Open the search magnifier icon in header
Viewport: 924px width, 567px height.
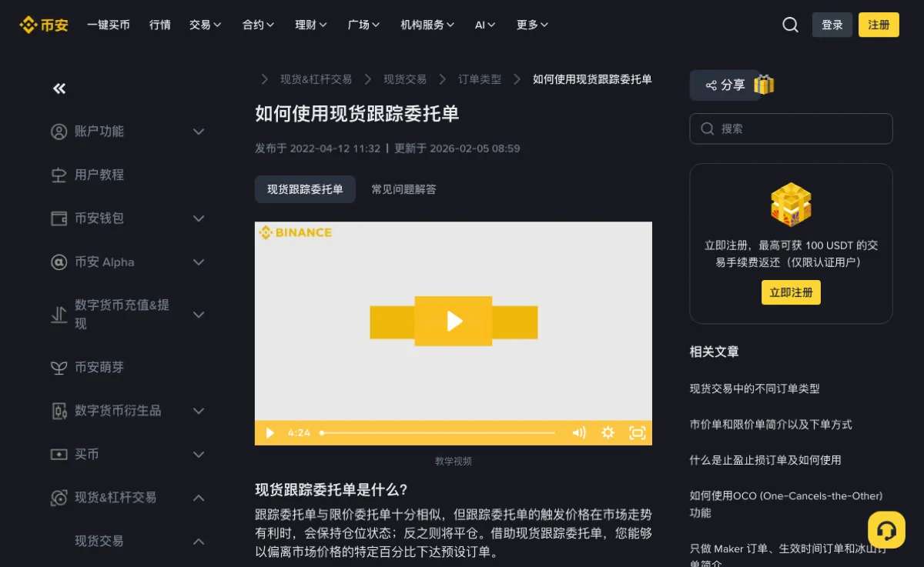[x=790, y=25]
